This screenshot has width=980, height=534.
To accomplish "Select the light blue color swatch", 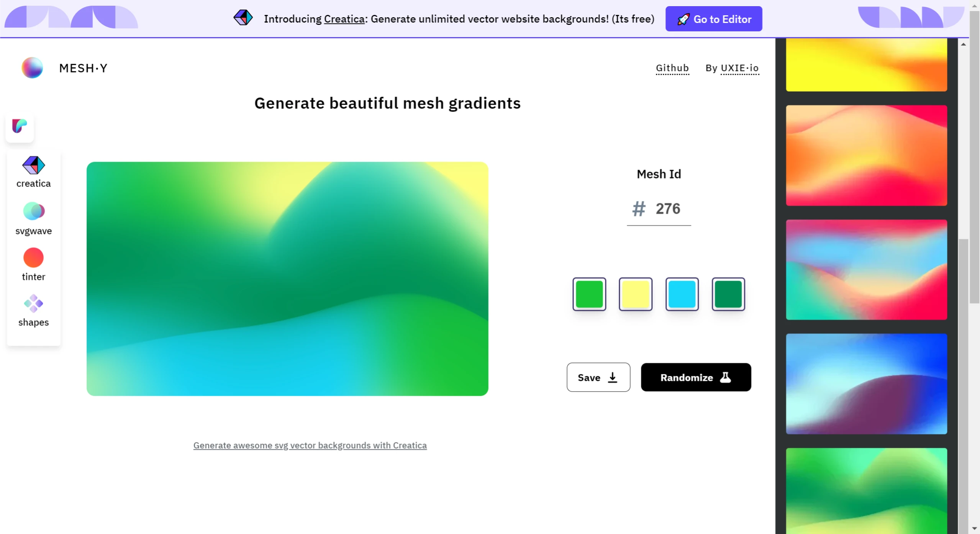I will 682,294.
